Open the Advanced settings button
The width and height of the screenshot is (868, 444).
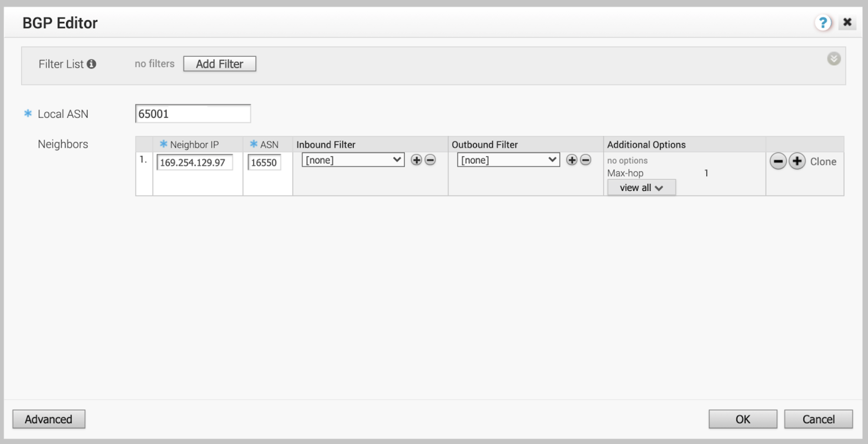(x=49, y=419)
